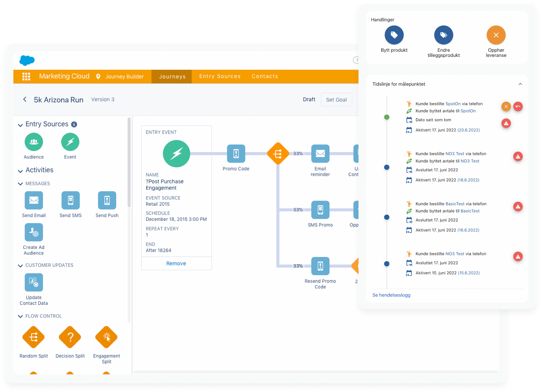Image resolution: width=542 pixels, height=392 pixels.
Task: Select the Engagement Split flow control
Action: coord(106,337)
